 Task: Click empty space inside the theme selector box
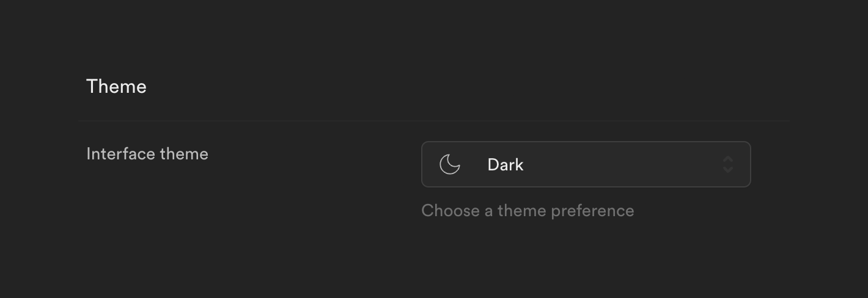pyautogui.click(x=617, y=164)
